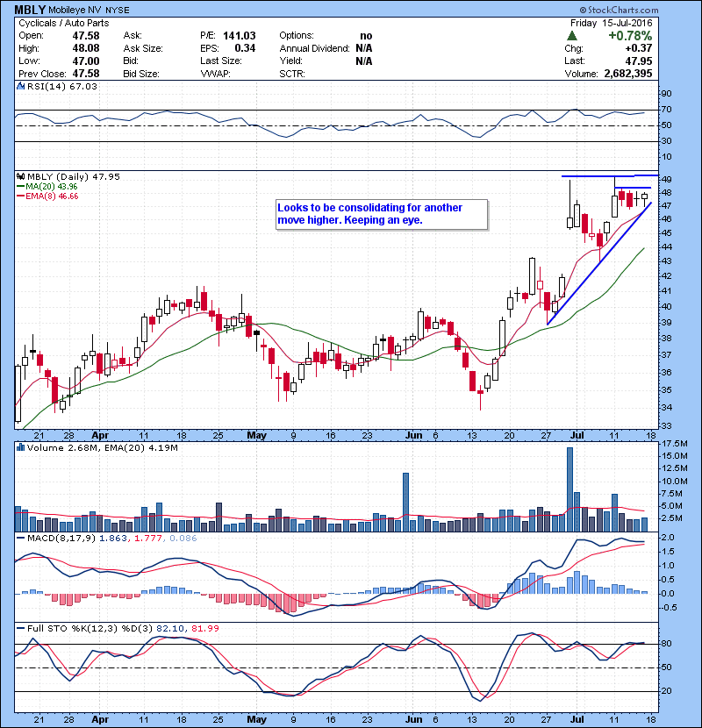
Task: Click the EPS value 0.34
Action: tap(245, 48)
